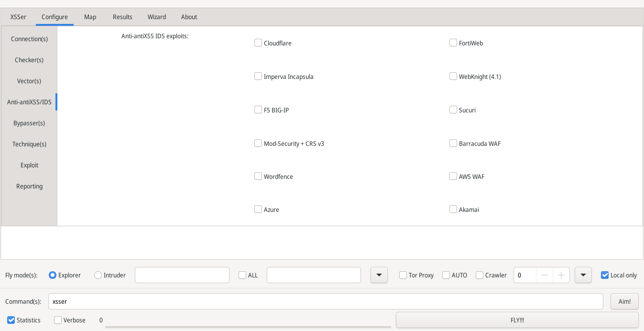Tick the F5 BIG-IP checkbox
Viewport: 644px width, 331px height.
click(258, 110)
